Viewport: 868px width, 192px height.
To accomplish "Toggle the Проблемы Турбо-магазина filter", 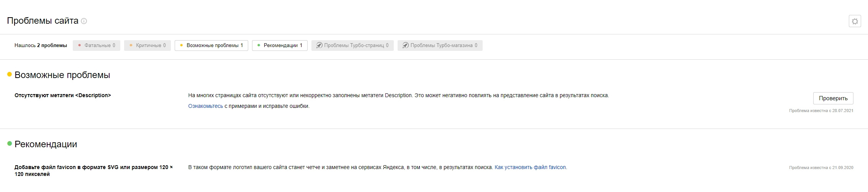I will pos(440,46).
